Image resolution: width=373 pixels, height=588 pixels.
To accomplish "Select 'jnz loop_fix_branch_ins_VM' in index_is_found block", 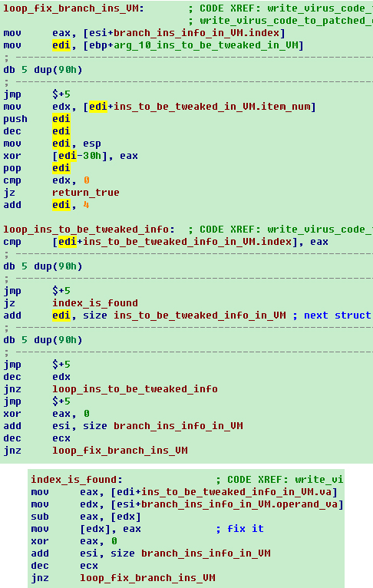I will 123,578.
